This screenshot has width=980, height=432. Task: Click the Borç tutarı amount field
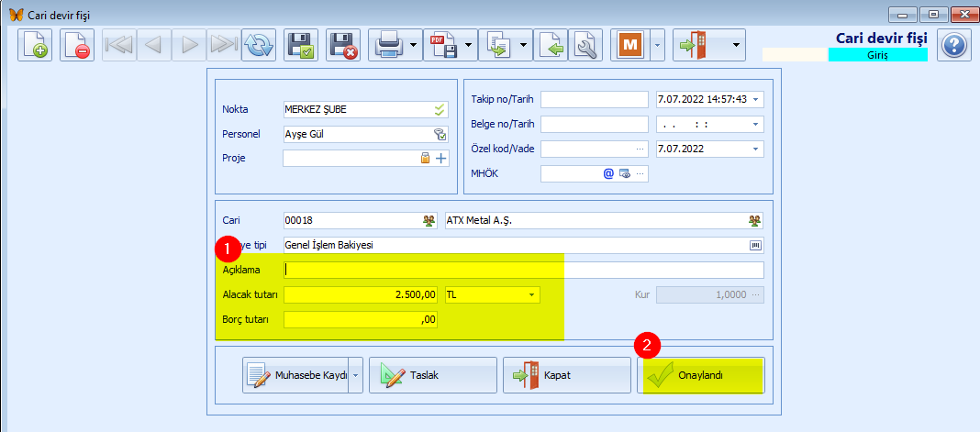tap(361, 319)
